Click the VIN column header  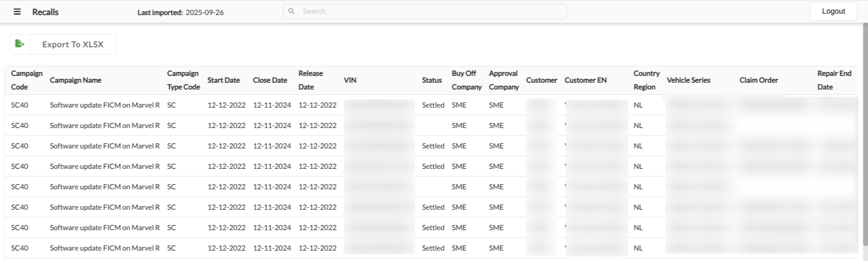[350, 80]
